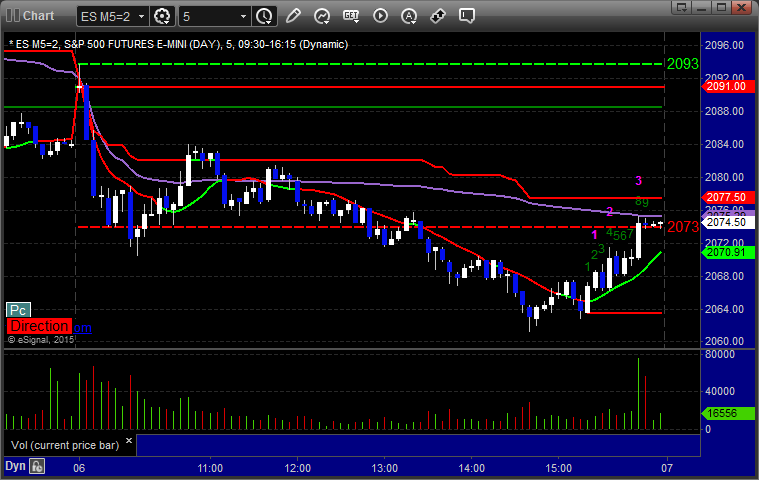Click the 14:00 time axis label
This screenshot has width=759, height=480.
click(x=471, y=468)
